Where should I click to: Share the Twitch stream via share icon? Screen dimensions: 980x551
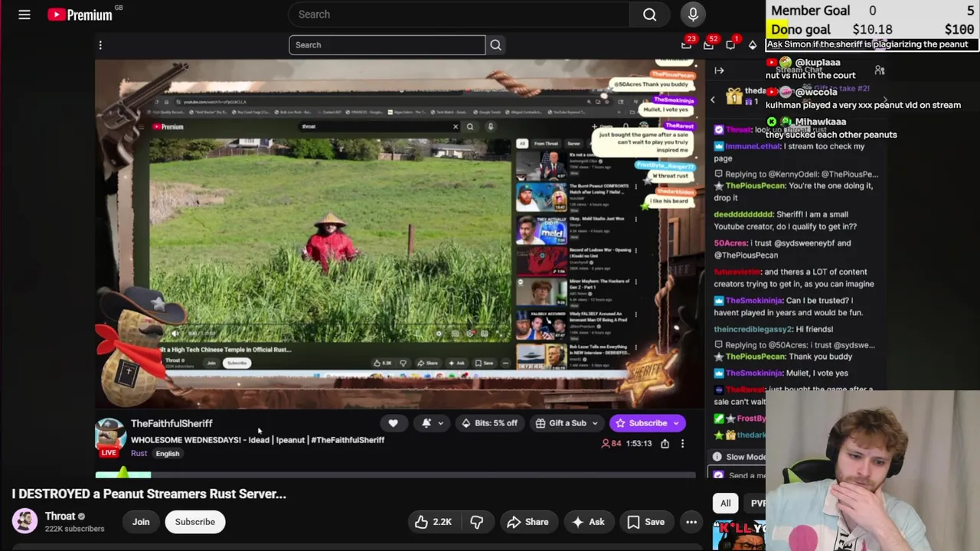click(665, 444)
